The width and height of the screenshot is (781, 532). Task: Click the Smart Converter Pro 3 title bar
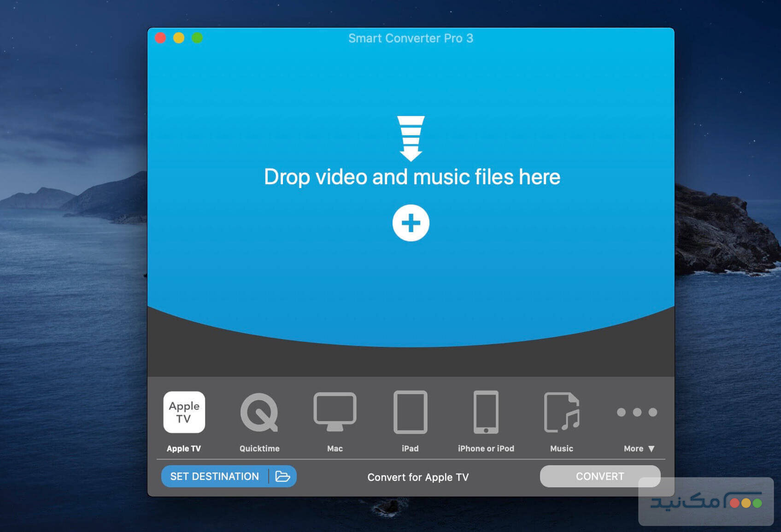[410, 38]
